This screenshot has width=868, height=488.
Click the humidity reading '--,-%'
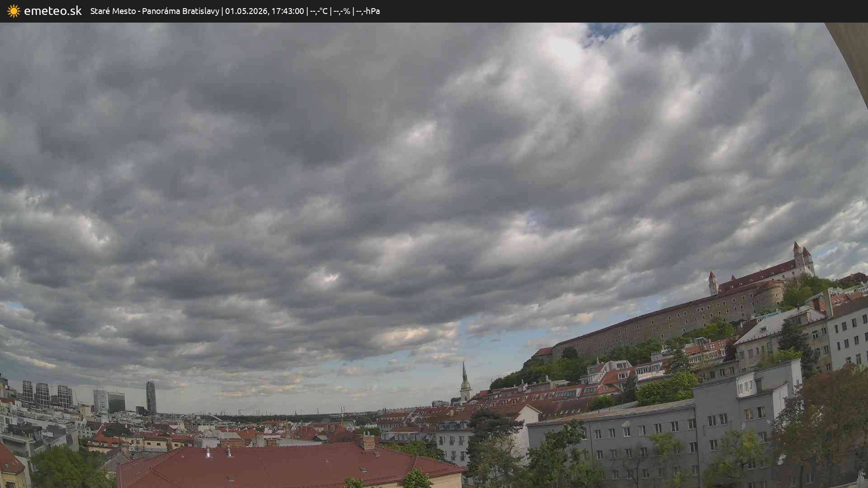(342, 11)
